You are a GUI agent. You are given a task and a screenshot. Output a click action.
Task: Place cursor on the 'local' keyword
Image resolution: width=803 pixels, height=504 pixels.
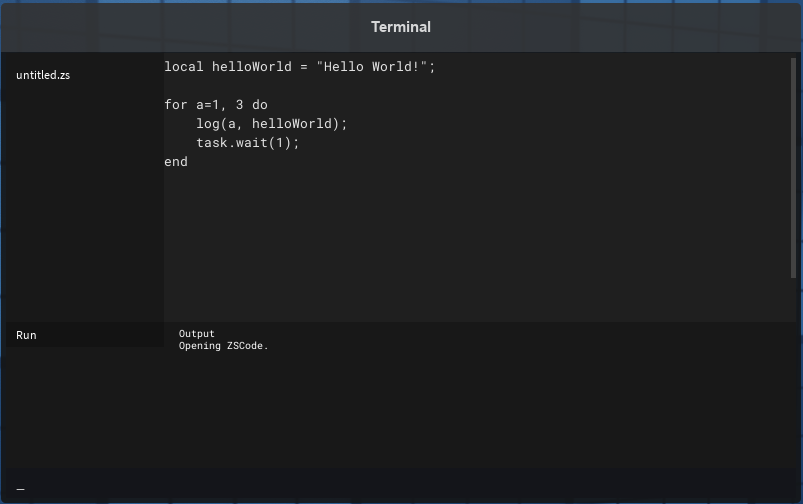pyautogui.click(x=184, y=67)
